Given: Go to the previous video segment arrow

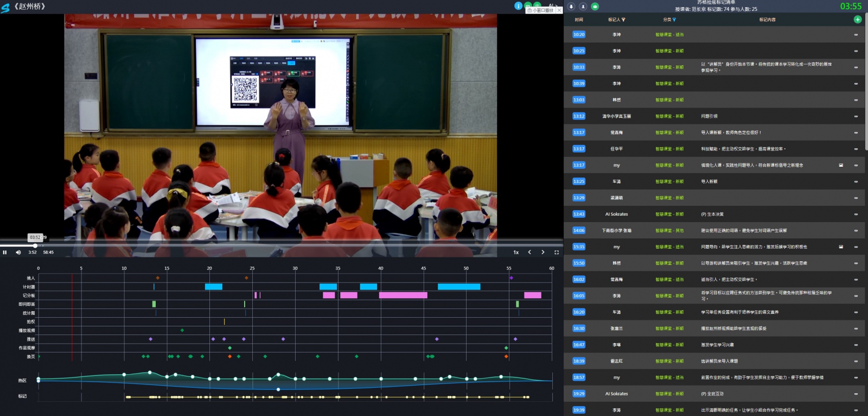Looking at the screenshot, I should click(x=529, y=252).
